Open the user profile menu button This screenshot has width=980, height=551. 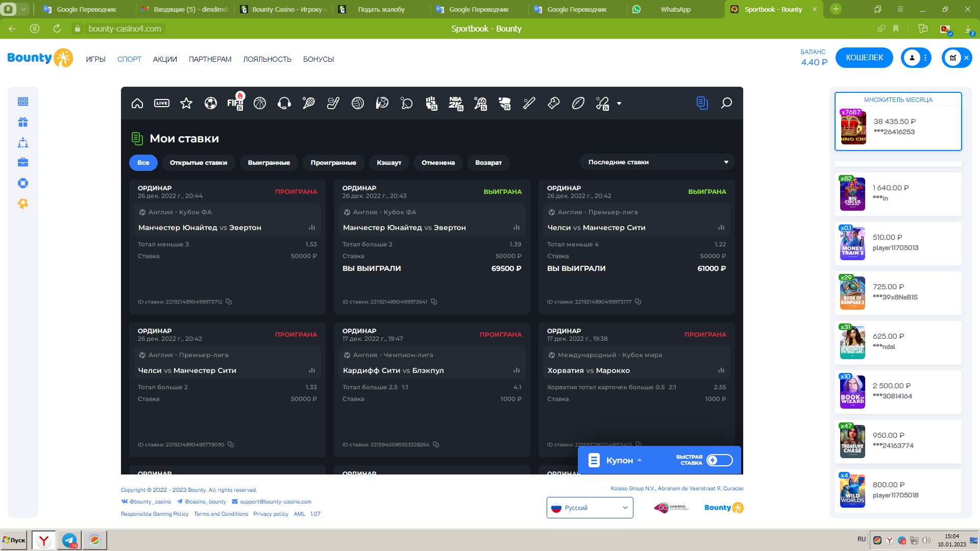point(916,58)
